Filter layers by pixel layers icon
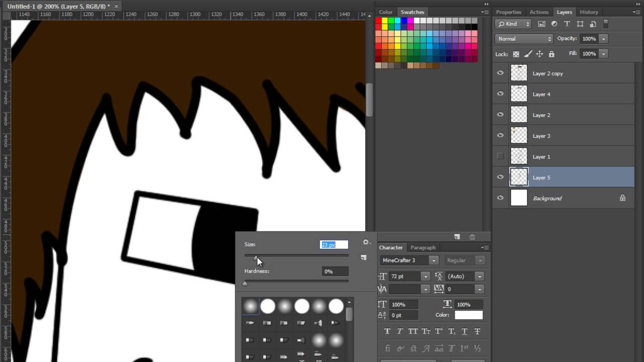644x362 pixels. pyautogui.click(x=541, y=24)
